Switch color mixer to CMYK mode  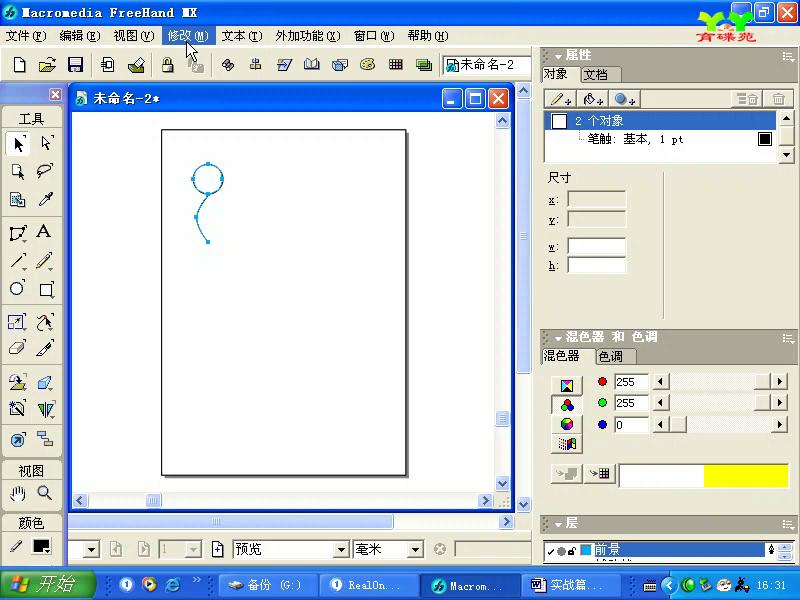(x=567, y=385)
